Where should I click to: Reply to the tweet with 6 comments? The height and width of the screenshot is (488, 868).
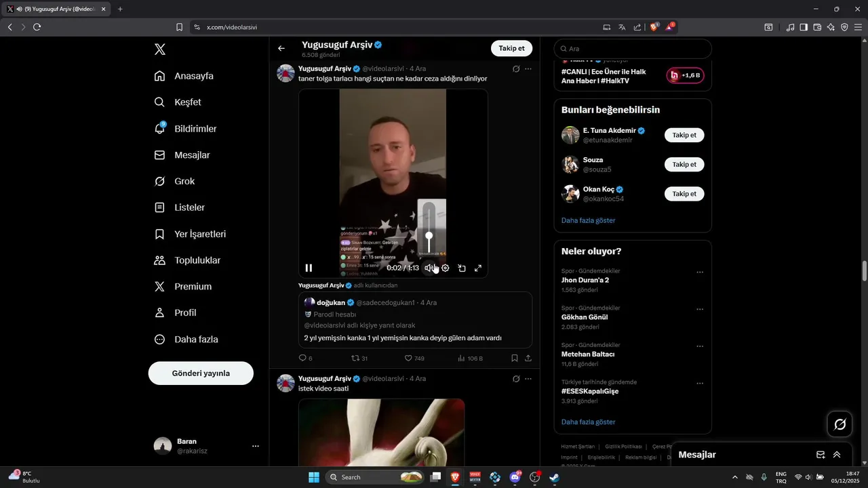point(306,358)
